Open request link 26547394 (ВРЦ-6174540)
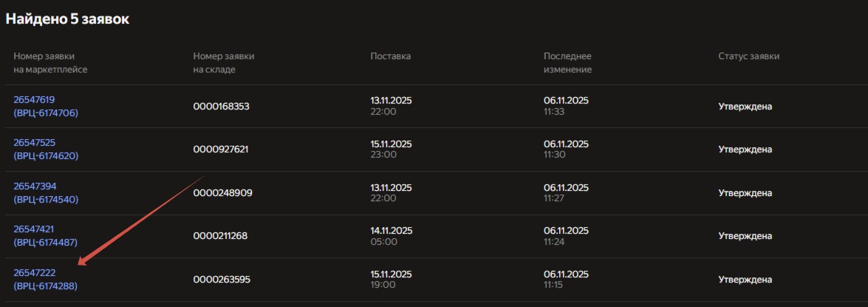The image size is (868, 307). pyautogui.click(x=45, y=192)
